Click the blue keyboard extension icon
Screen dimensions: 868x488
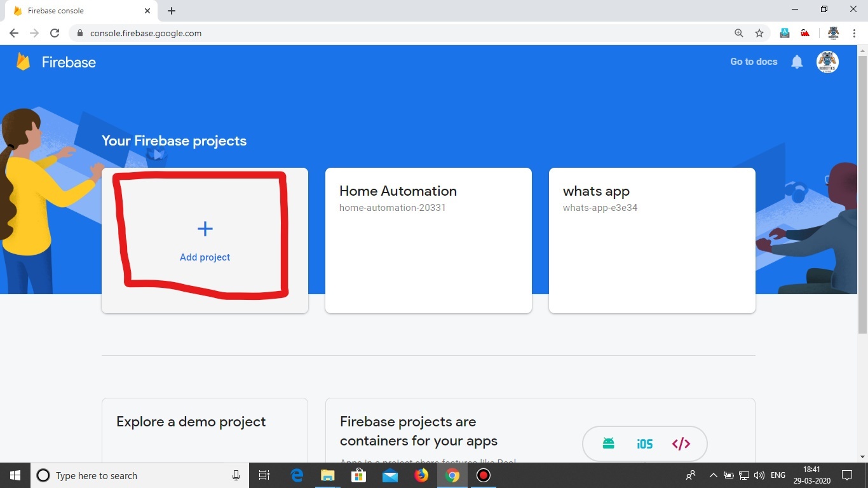785,33
